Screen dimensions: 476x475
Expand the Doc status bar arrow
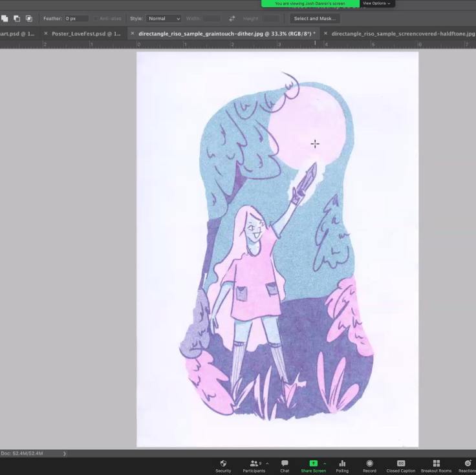[x=64, y=454]
